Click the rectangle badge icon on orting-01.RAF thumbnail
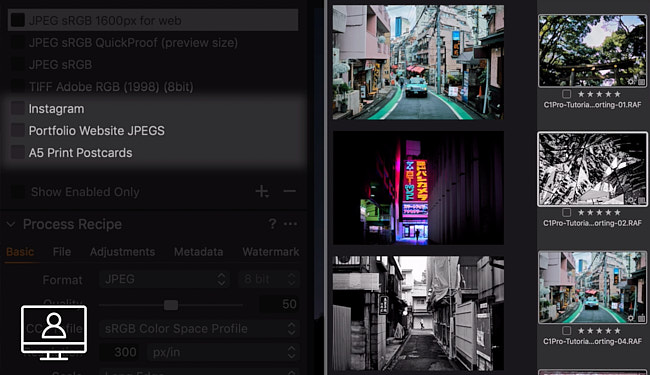Image resolution: width=650 pixels, height=375 pixels. 641,82
